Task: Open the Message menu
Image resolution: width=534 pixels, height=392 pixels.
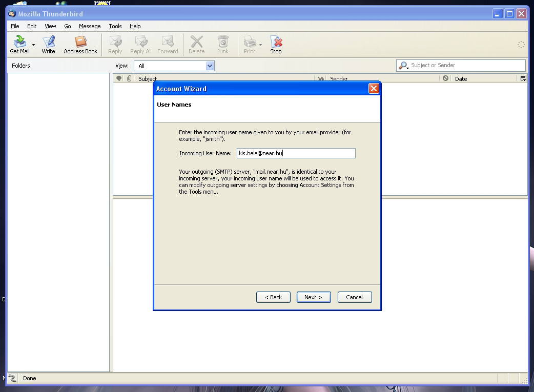Action: [90, 26]
